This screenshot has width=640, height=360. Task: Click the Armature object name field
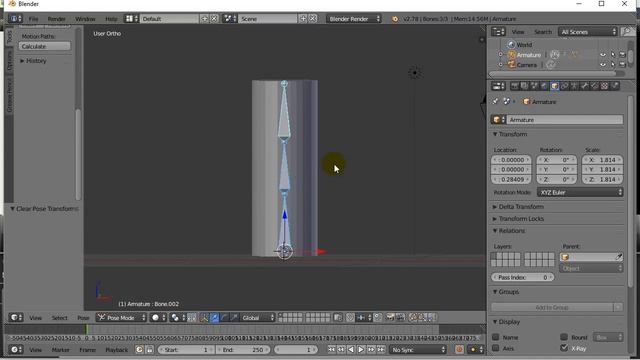565,120
